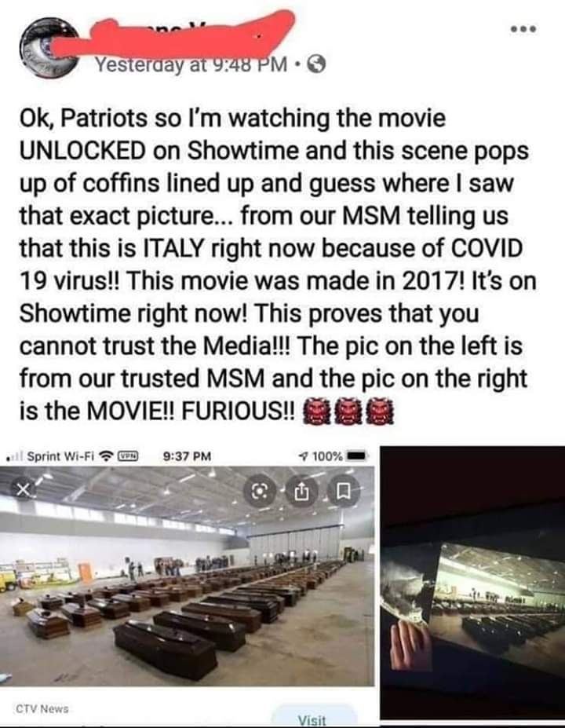The image size is (565, 728).
Task: Click the 'Yesterday at 9:48 PM' timestamp
Action: [x=191, y=65]
